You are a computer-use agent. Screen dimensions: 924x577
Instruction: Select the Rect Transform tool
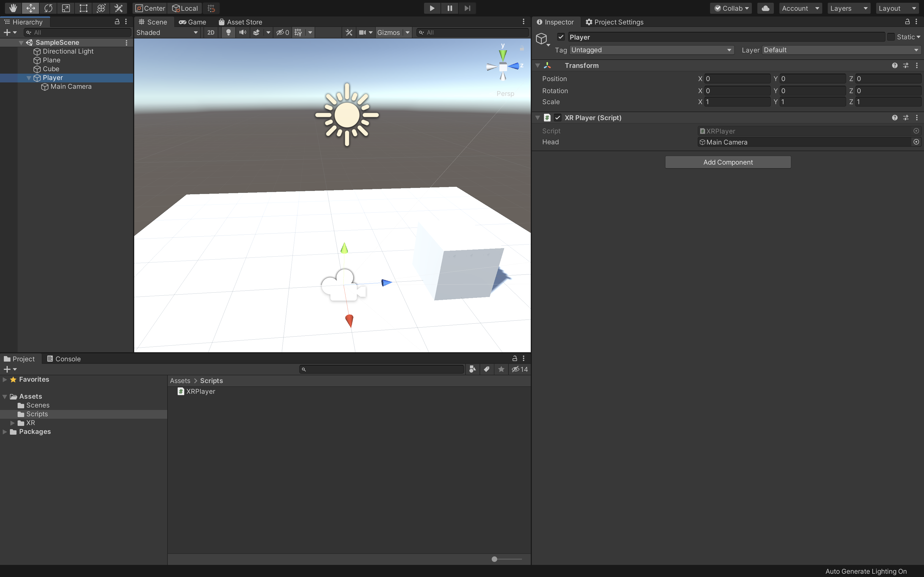pyautogui.click(x=83, y=8)
